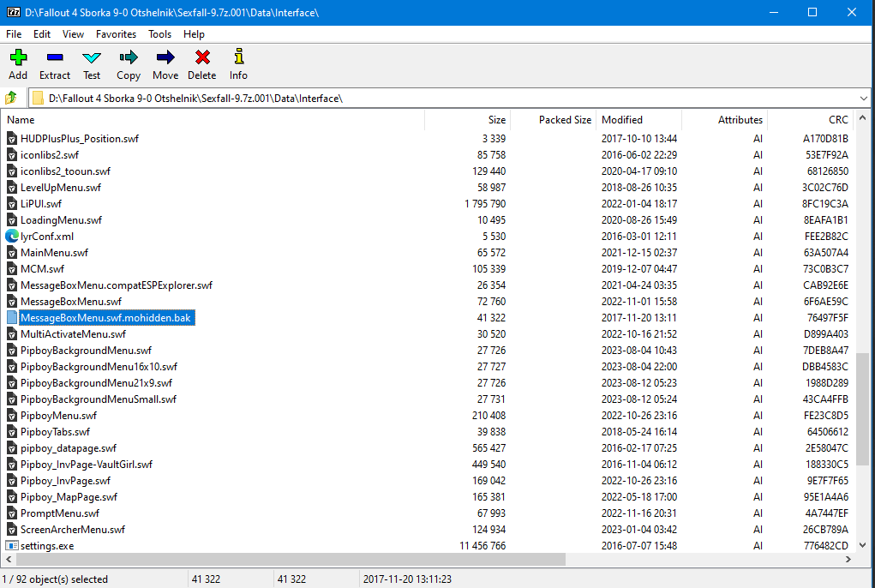Click the horizontal scrollbar at bottom
This screenshot has width=875, height=588.
pyautogui.click(x=283, y=560)
